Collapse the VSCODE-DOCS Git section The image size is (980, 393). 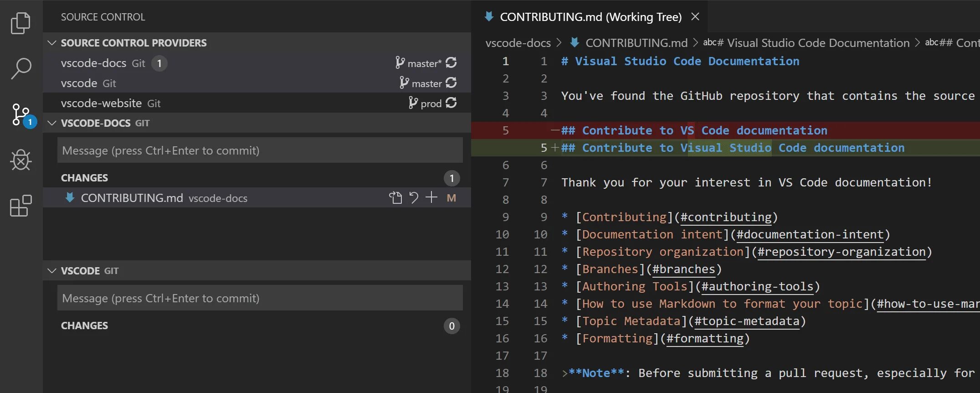pos(52,123)
